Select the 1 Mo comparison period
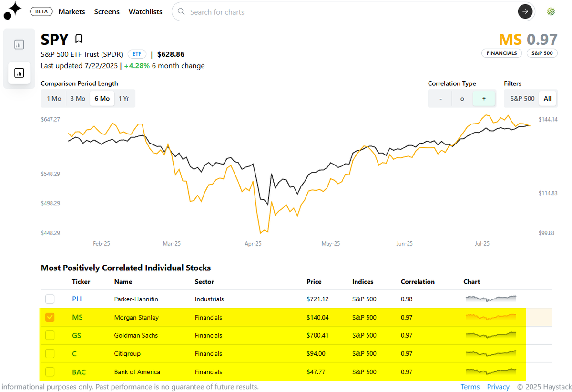Image resolution: width=572 pixels, height=392 pixels. [54, 99]
